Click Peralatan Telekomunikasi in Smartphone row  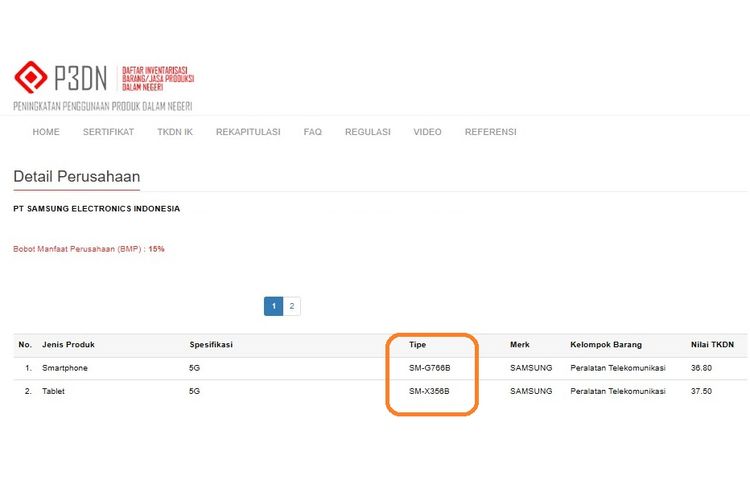(618, 368)
